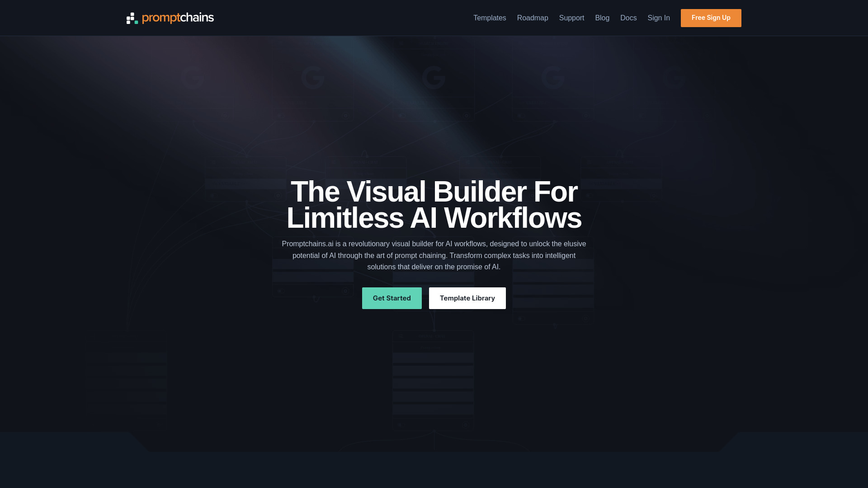The image size is (868, 488).
Task: Open the Templates navigation link
Action: coord(490,18)
